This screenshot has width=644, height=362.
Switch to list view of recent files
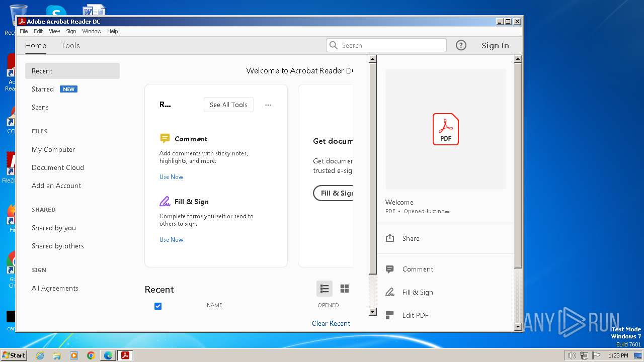coord(325,289)
